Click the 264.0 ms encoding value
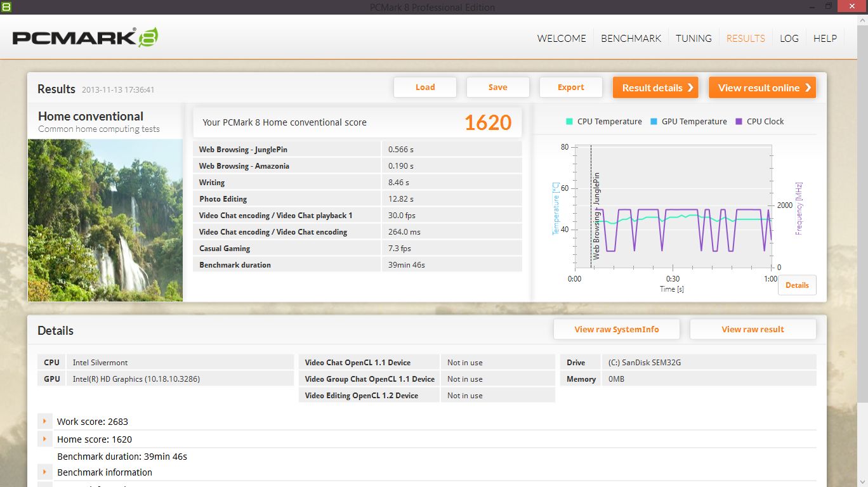The image size is (868, 487). click(x=404, y=232)
